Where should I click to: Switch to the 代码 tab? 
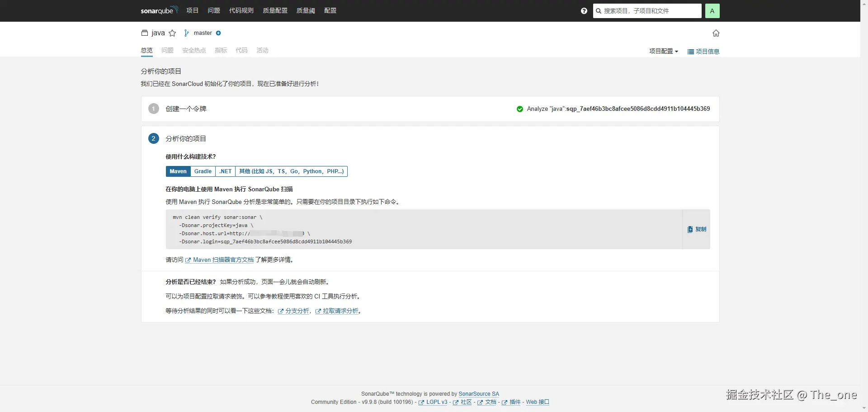point(242,50)
